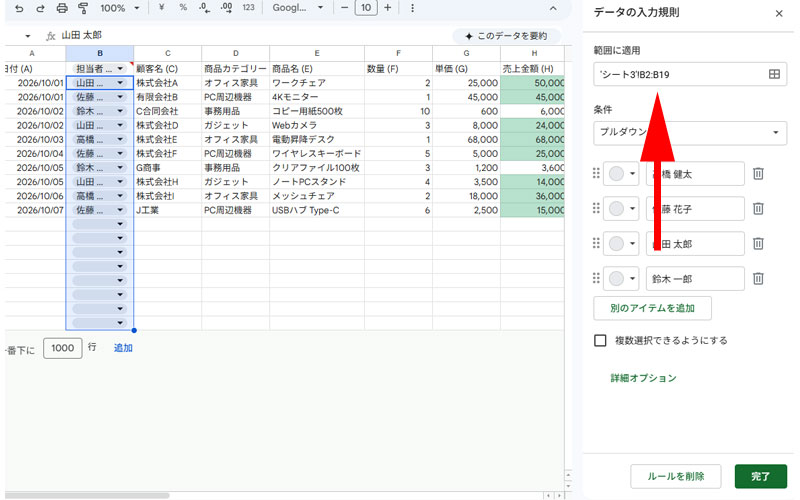This screenshot has height=500, width=800.
Task: Open color picker for 山田 太郎 item
Action: (x=621, y=244)
